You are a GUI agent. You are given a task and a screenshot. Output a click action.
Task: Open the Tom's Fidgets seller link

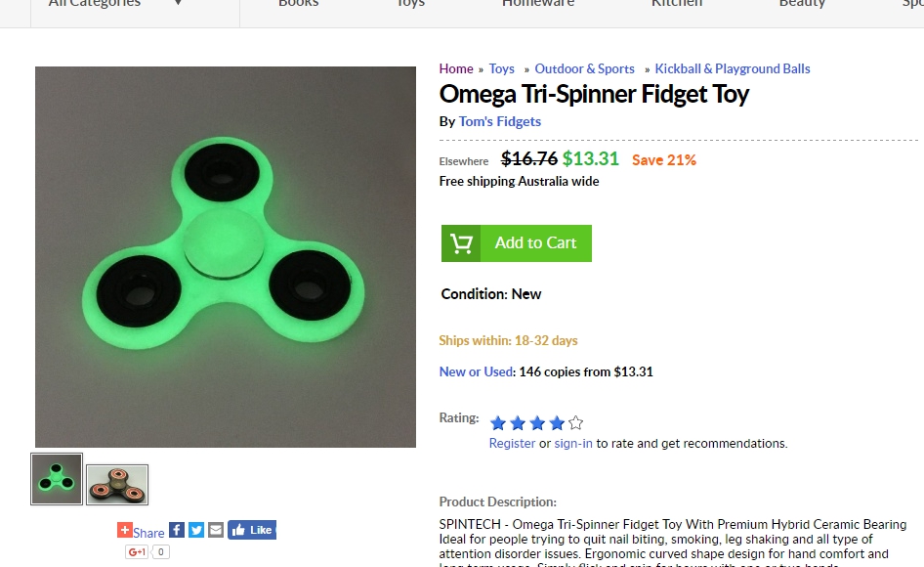click(x=500, y=121)
